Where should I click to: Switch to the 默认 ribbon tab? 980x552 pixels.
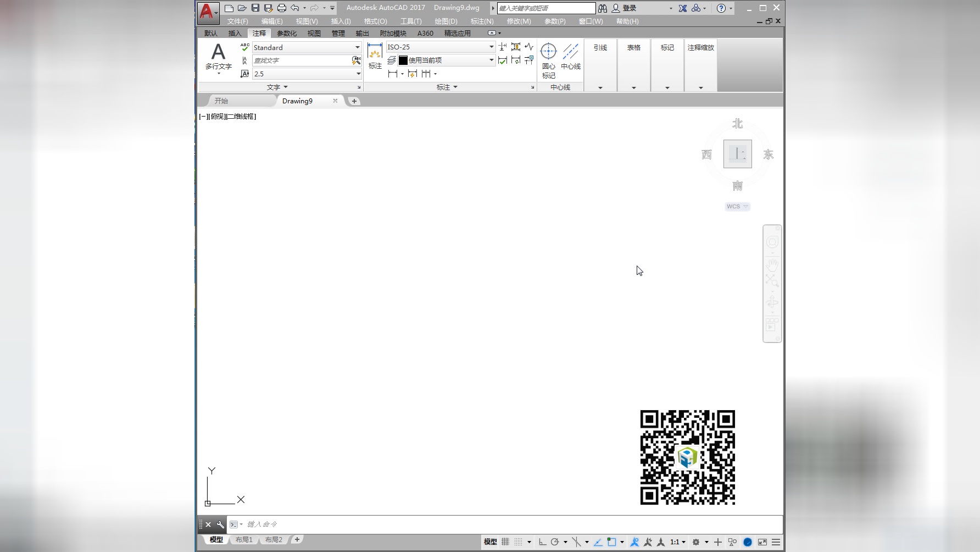[x=211, y=34]
